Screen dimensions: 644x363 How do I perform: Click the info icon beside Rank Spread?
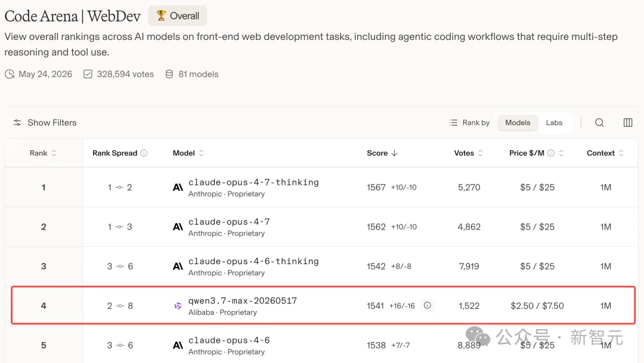point(144,153)
